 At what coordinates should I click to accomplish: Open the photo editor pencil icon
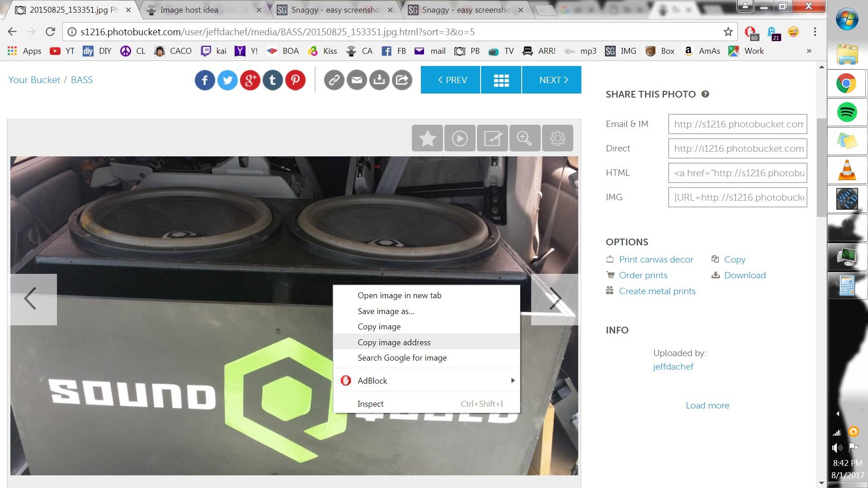(x=492, y=138)
